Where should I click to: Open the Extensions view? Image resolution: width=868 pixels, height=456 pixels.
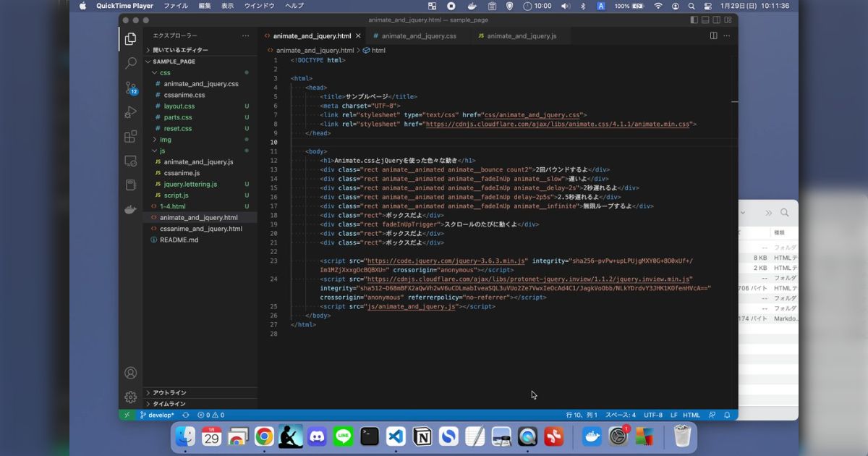130,136
